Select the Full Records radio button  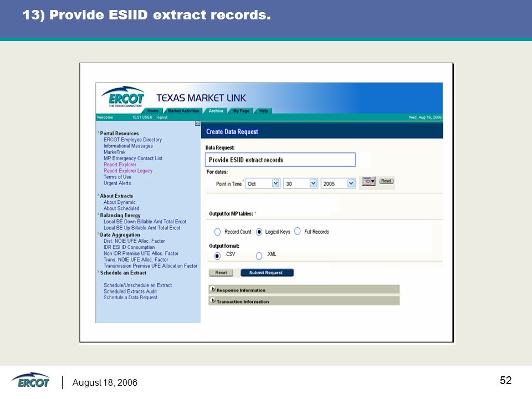(x=298, y=232)
